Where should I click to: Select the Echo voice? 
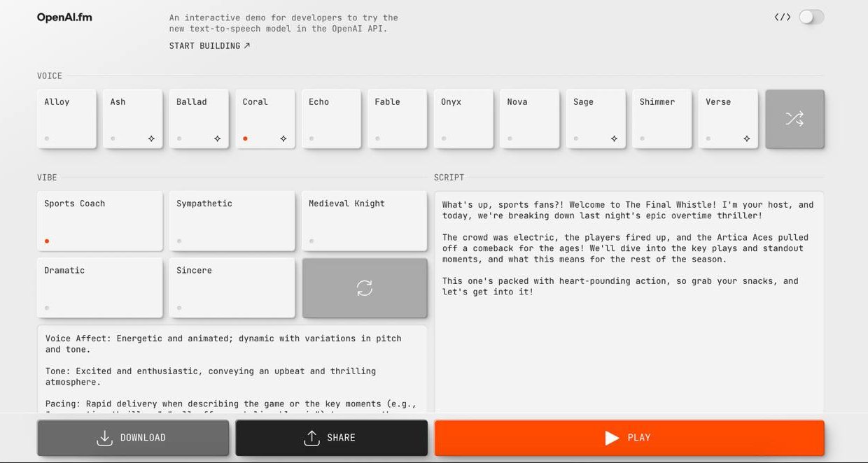331,119
